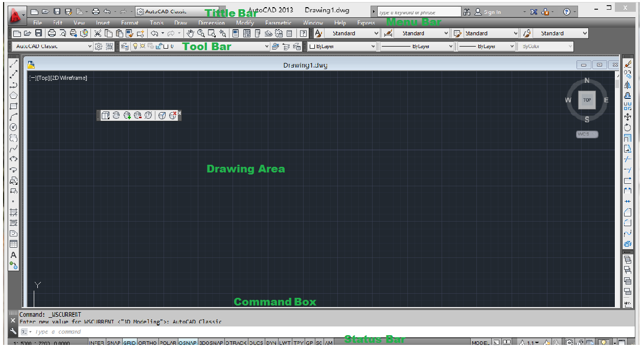Viewport: 644px width, 350px height.
Task: Toggle OSNAP in status bar
Action: point(188,343)
